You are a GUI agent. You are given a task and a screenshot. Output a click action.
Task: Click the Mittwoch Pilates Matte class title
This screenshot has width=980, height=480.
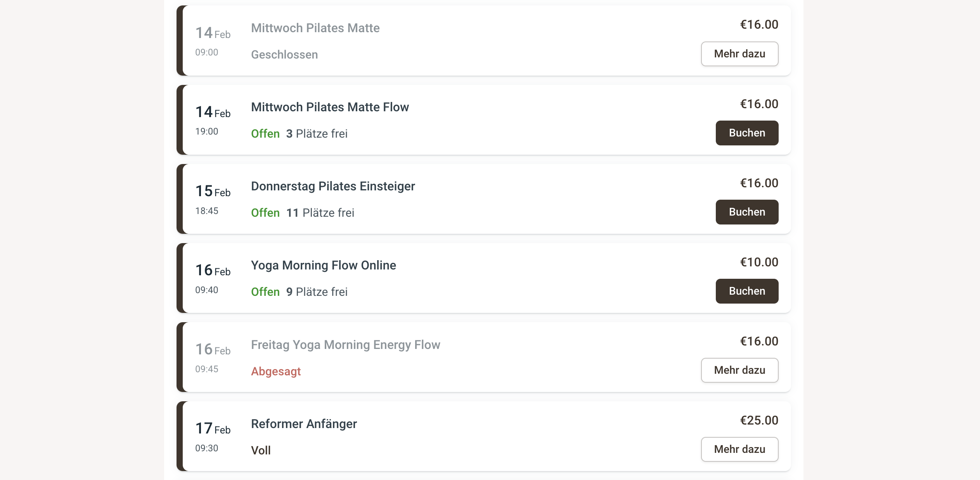click(315, 28)
